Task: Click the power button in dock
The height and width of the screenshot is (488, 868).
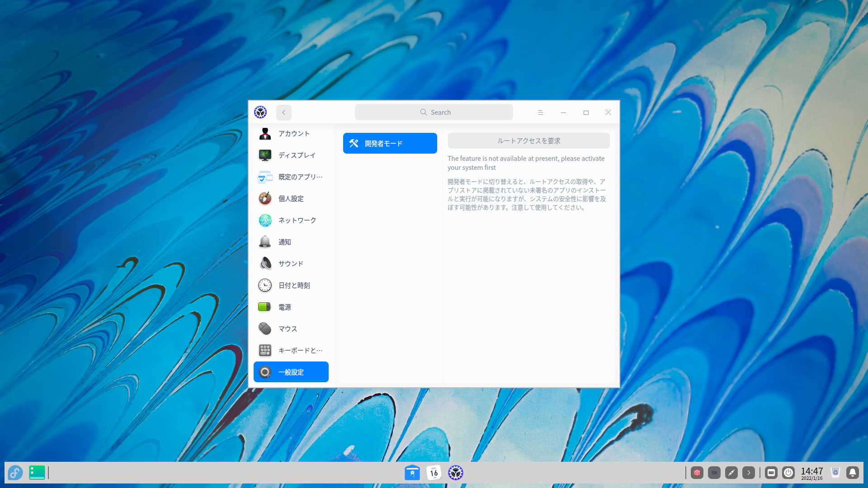Action: (788, 473)
